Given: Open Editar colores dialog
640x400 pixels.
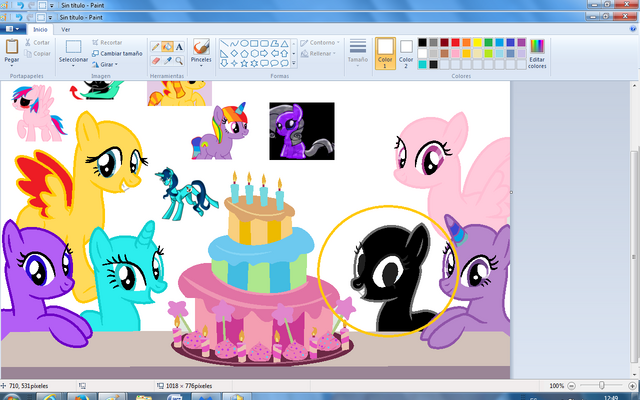Looking at the screenshot, I should (537, 53).
